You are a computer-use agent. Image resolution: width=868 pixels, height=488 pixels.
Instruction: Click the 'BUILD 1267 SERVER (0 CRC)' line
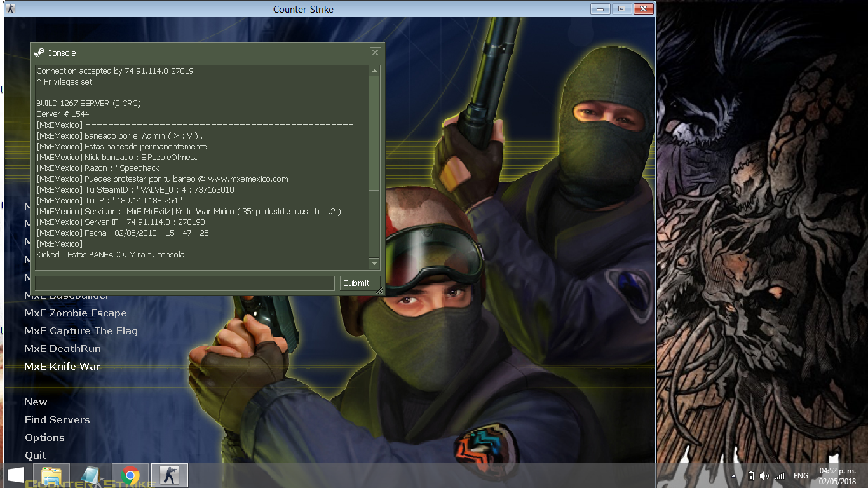click(x=88, y=104)
